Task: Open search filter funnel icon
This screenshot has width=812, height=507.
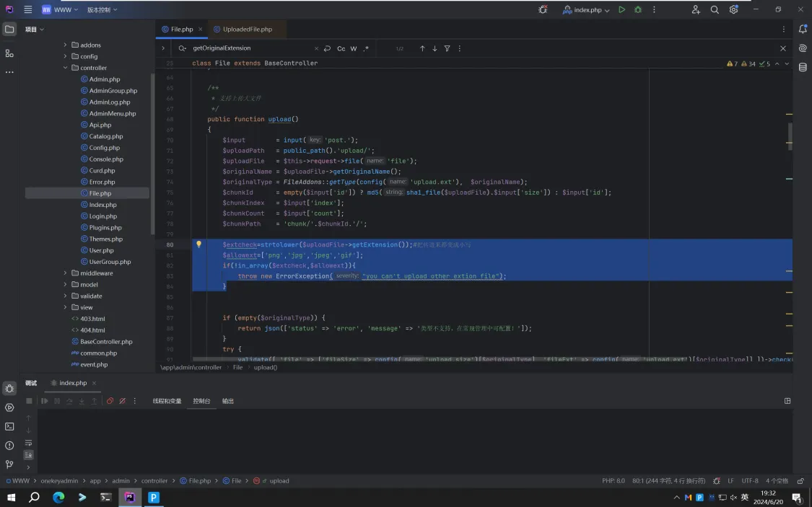Action: [x=447, y=48]
